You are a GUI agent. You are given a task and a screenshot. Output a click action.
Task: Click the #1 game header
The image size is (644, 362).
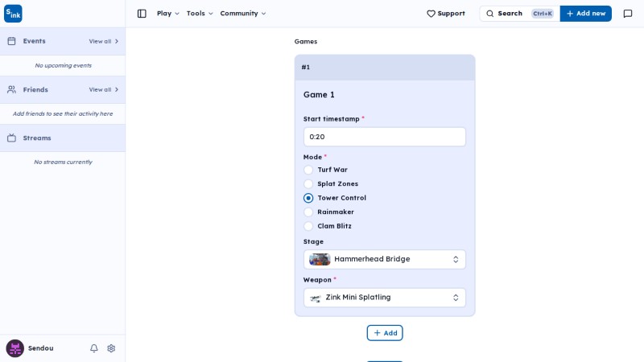(385, 68)
